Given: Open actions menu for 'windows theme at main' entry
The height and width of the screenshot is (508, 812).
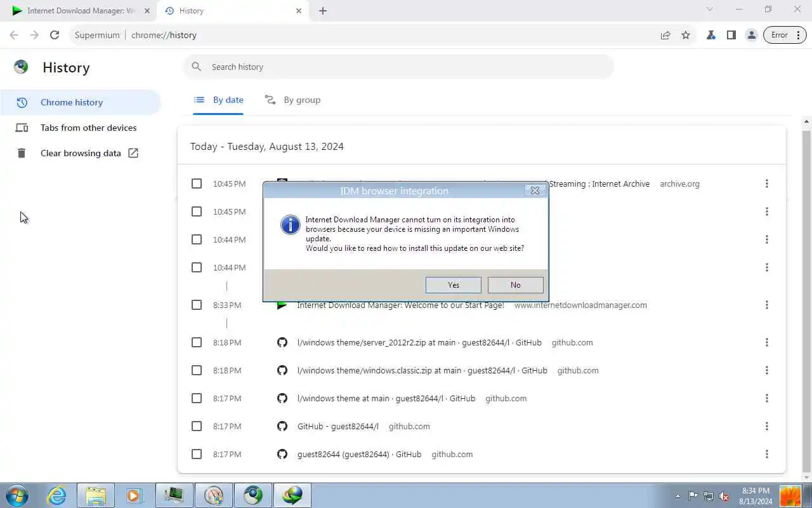Looking at the screenshot, I should 766,398.
